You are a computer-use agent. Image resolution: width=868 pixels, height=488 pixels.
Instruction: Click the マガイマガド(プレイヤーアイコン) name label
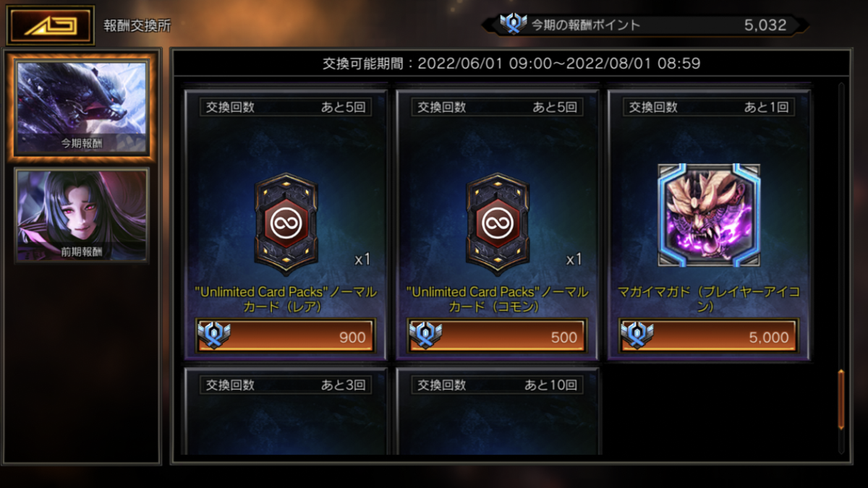(x=709, y=299)
